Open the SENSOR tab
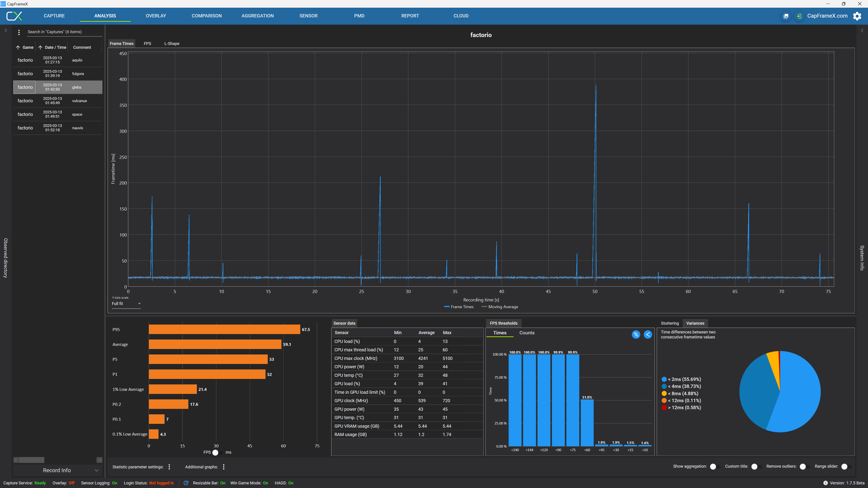The height and width of the screenshot is (488, 868). click(x=308, y=16)
